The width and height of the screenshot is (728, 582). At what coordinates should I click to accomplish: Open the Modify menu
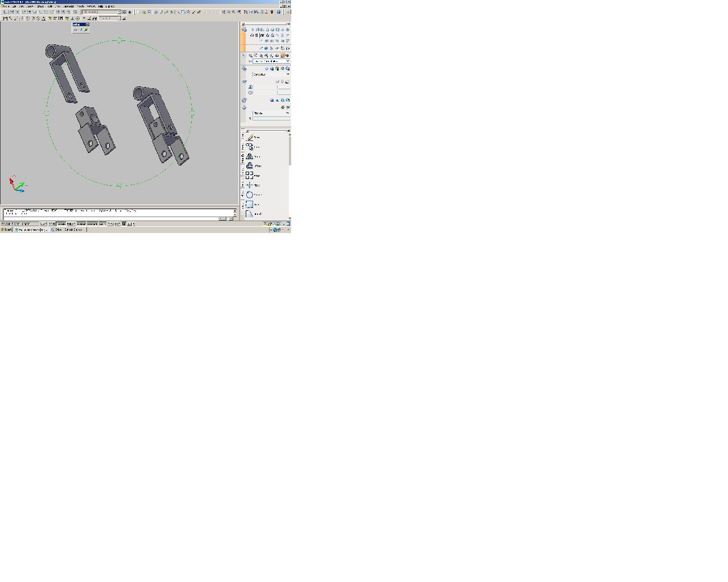click(80, 6)
